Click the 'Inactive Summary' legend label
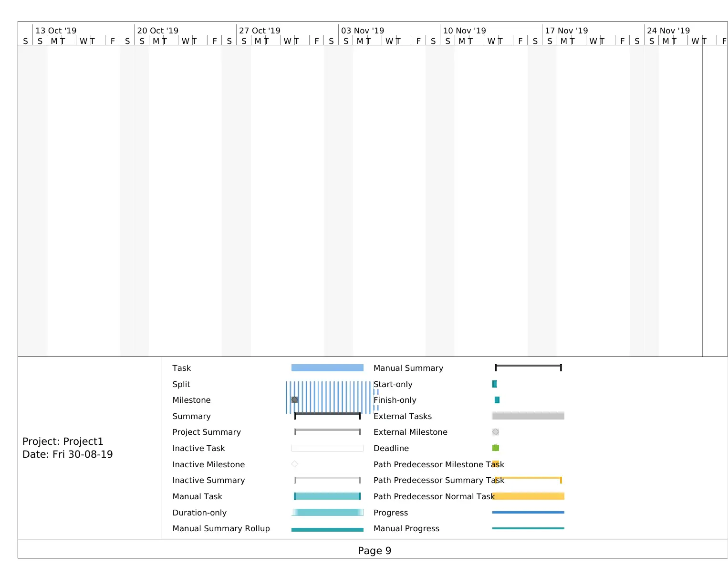 click(x=208, y=480)
